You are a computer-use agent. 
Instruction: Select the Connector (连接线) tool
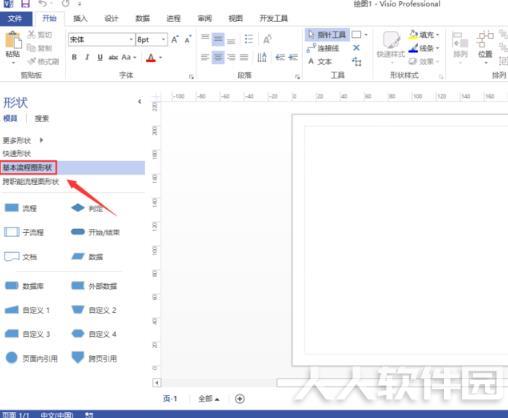(323, 48)
